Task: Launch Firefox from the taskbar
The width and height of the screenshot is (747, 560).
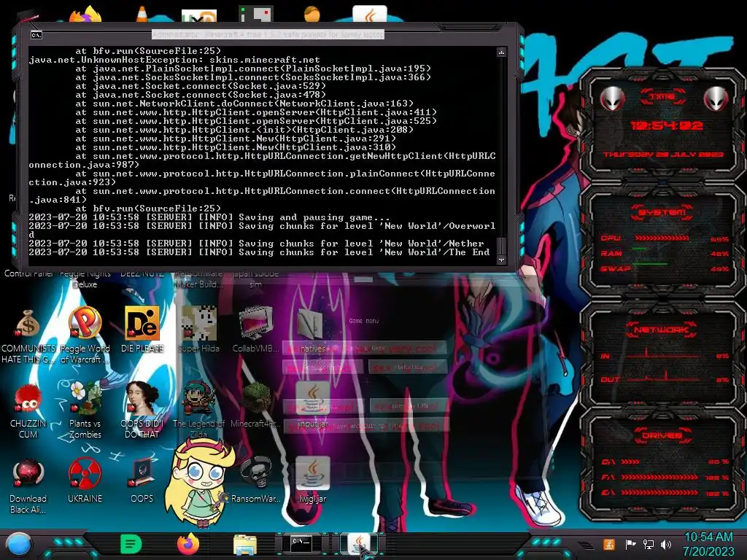Action: (x=188, y=544)
